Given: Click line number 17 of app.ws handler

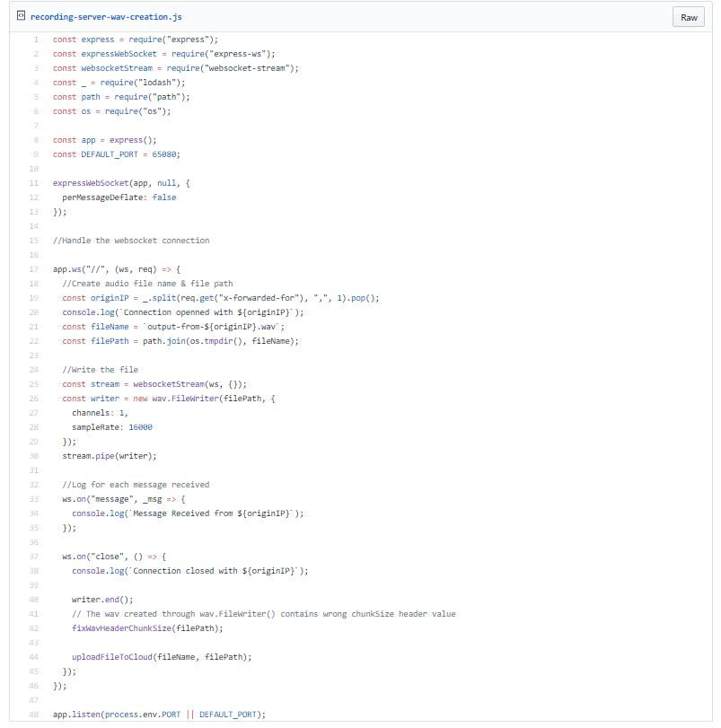Looking at the screenshot, I should (34, 269).
